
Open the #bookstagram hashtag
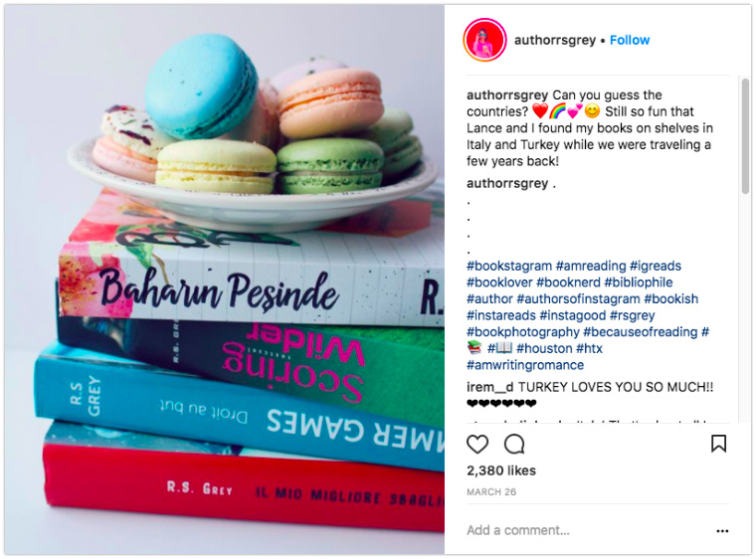click(509, 266)
